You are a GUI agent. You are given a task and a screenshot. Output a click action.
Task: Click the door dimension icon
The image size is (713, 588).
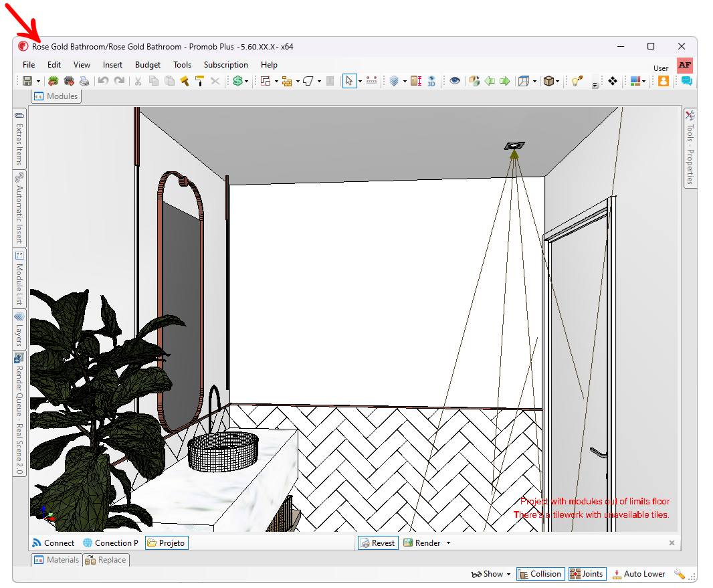(x=416, y=81)
